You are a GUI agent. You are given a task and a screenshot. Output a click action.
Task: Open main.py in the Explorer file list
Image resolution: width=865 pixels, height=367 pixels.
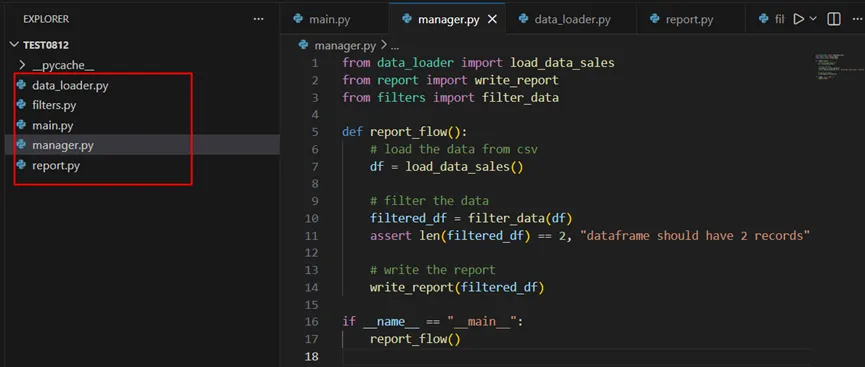pos(52,125)
